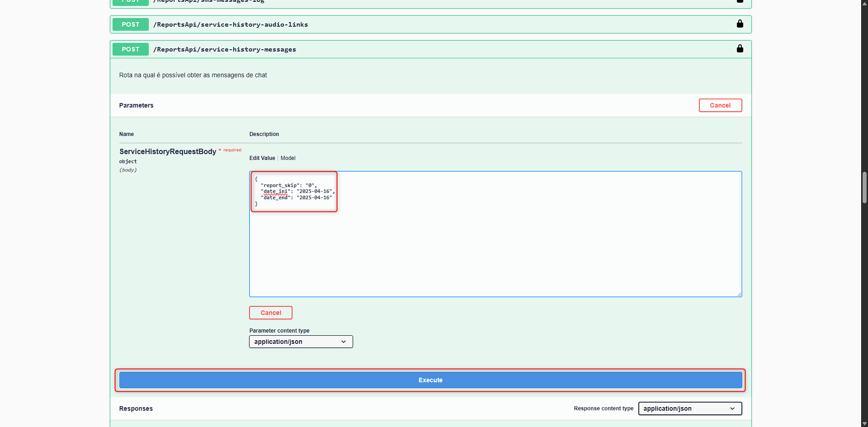868x427 pixels.
Task: Collapse the /ReportsApi/service-history-messages endpoint path
Action: pyautogui.click(x=225, y=49)
